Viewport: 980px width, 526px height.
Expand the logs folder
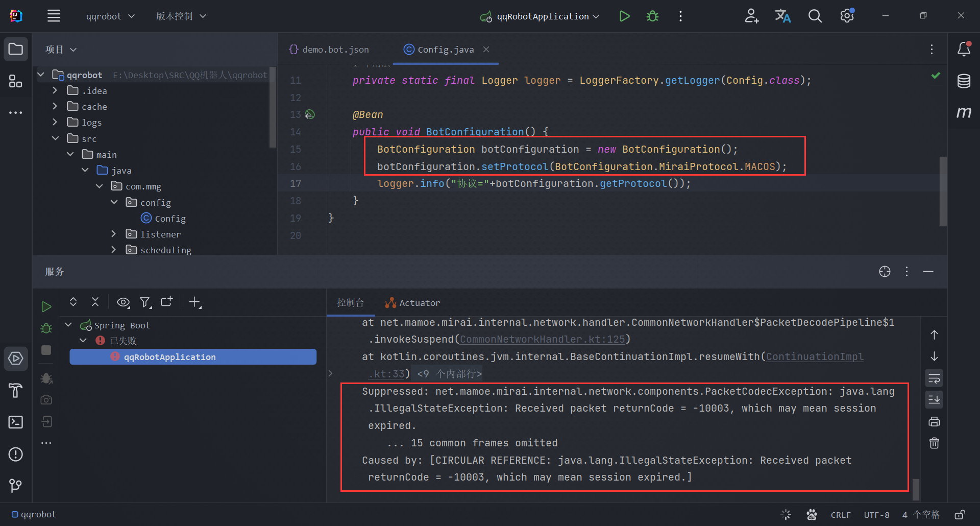point(55,122)
